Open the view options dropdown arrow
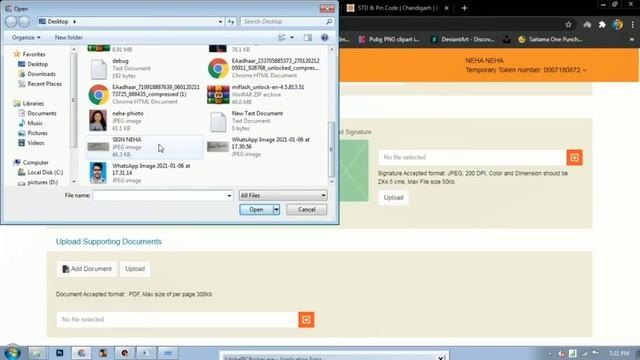640x360 pixels. (292, 38)
